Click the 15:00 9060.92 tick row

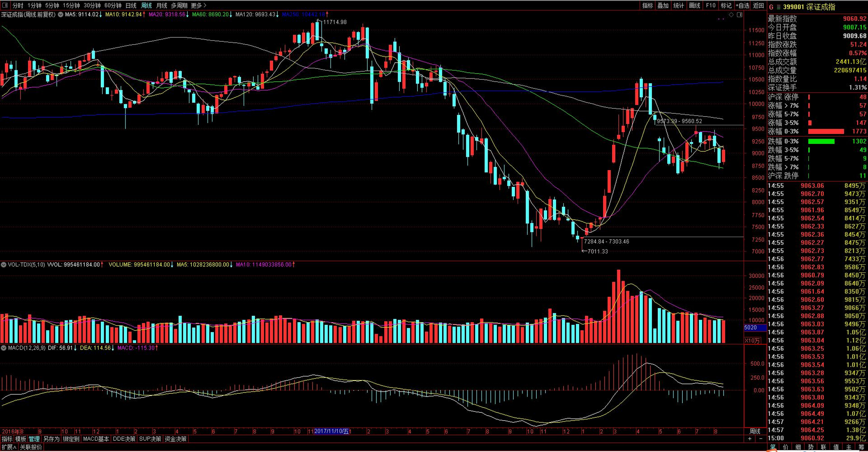click(817, 438)
